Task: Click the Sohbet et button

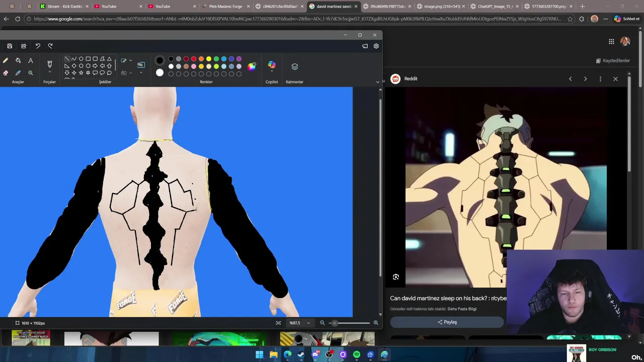Action: 627,19
